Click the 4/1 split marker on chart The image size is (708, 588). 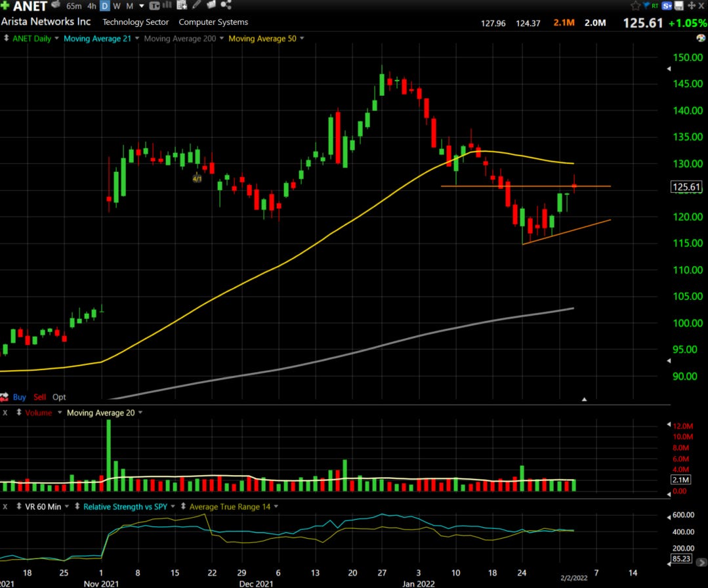coord(198,179)
